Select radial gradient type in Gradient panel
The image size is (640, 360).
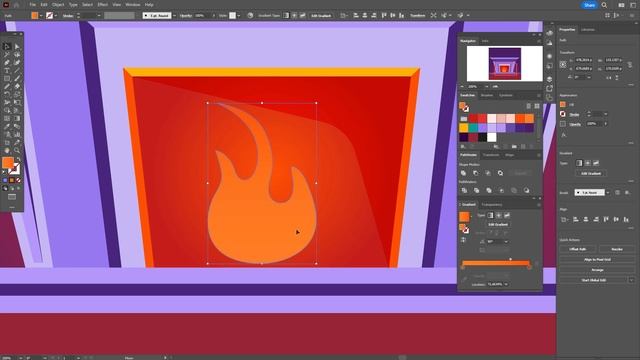tap(498, 215)
